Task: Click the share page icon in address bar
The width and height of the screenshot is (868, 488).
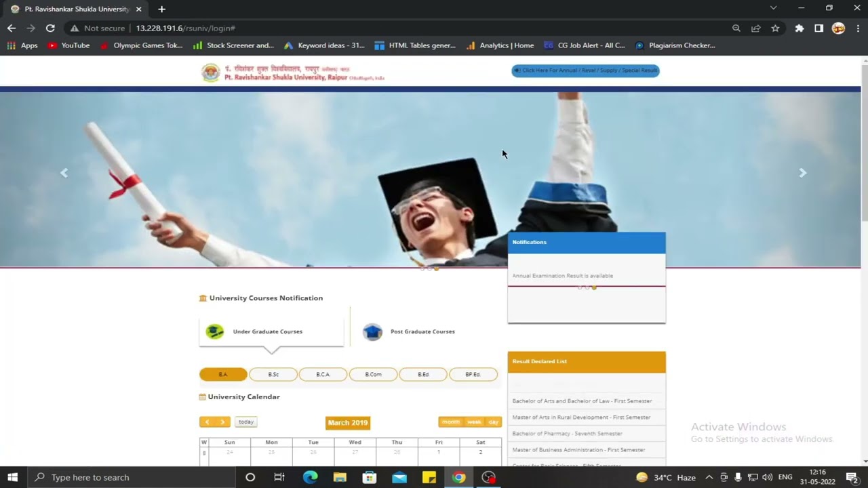Action: click(756, 28)
